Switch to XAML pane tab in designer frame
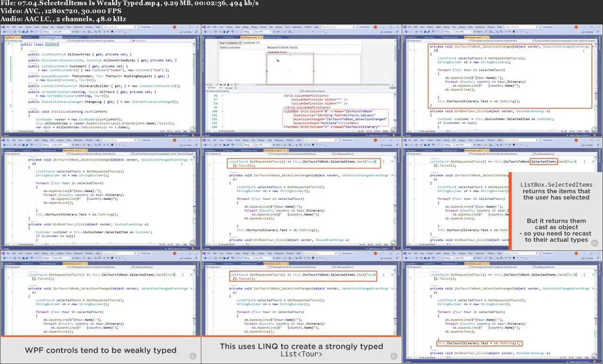 (229, 88)
